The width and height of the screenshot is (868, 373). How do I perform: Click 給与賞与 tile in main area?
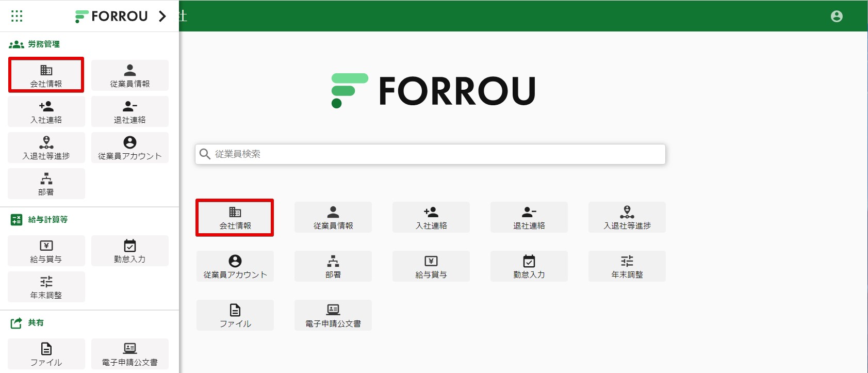(431, 266)
